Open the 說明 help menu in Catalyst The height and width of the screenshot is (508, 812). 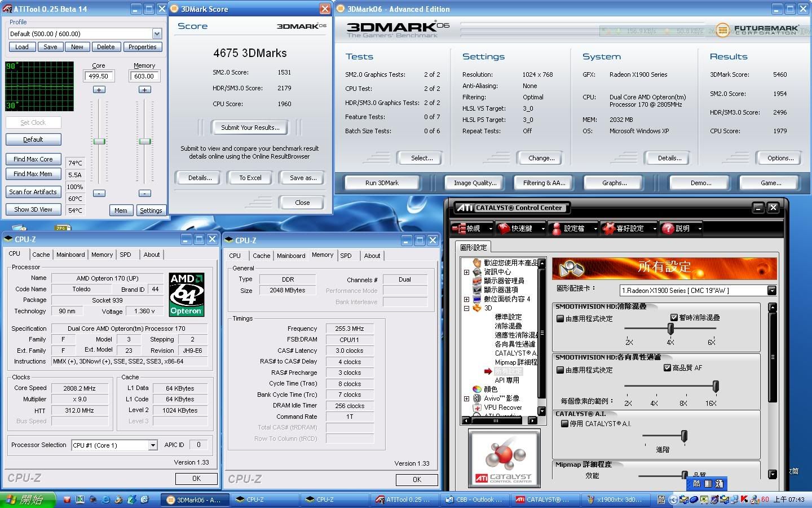click(682, 229)
